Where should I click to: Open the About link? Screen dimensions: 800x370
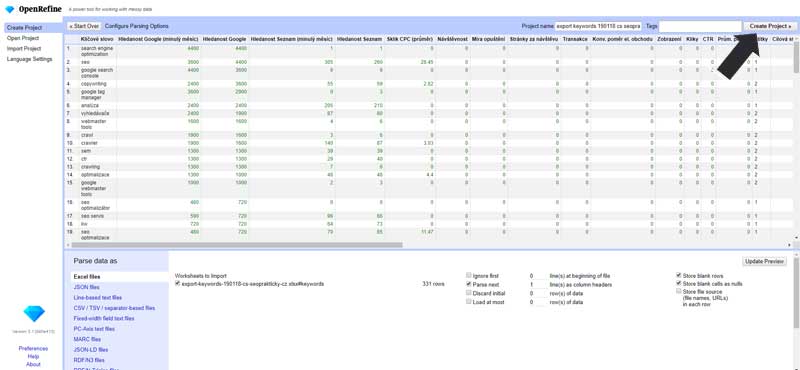point(33,364)
